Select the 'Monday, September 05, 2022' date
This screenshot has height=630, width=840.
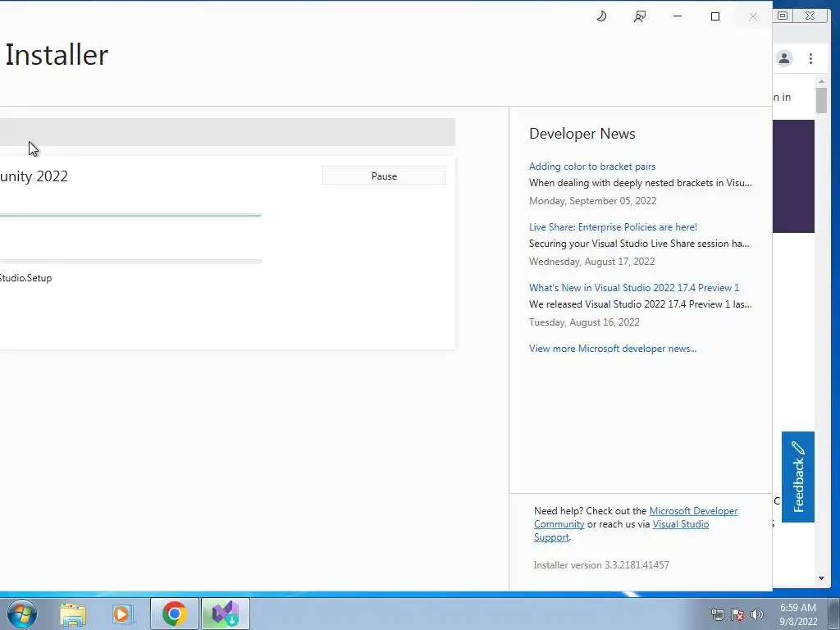[x=592, y=201]
